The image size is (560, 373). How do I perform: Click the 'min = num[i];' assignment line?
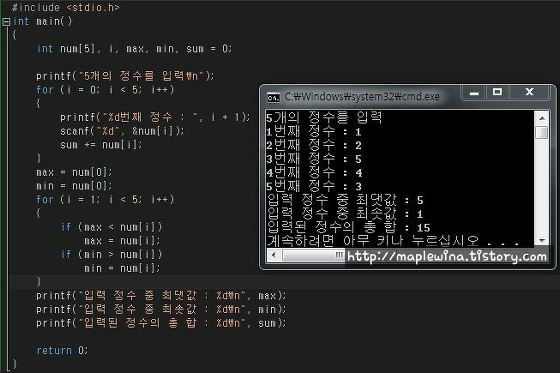(122, 268)
